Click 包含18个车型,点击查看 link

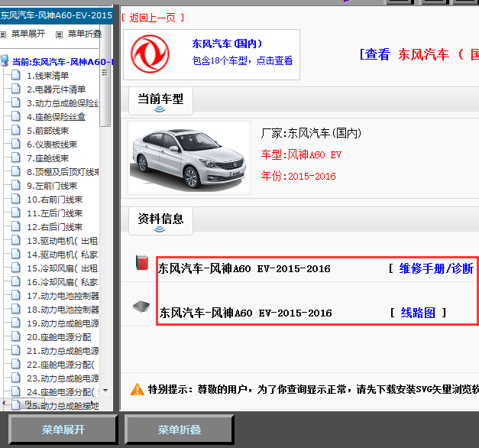click(242, 60)
